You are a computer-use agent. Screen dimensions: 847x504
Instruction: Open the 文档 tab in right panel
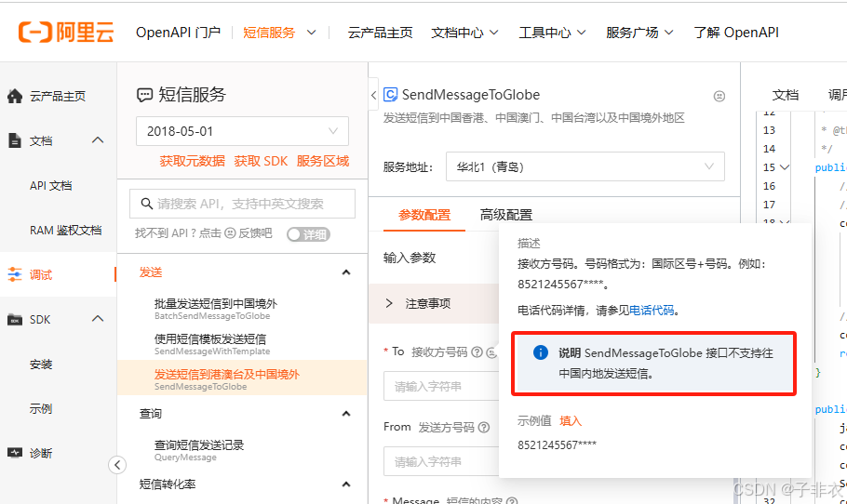tap(786, 95)
